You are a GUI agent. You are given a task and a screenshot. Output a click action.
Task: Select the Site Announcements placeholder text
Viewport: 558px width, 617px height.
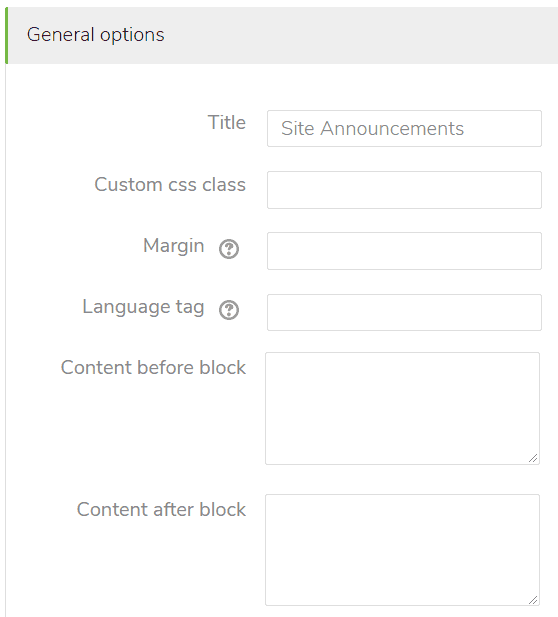(372, 129)
